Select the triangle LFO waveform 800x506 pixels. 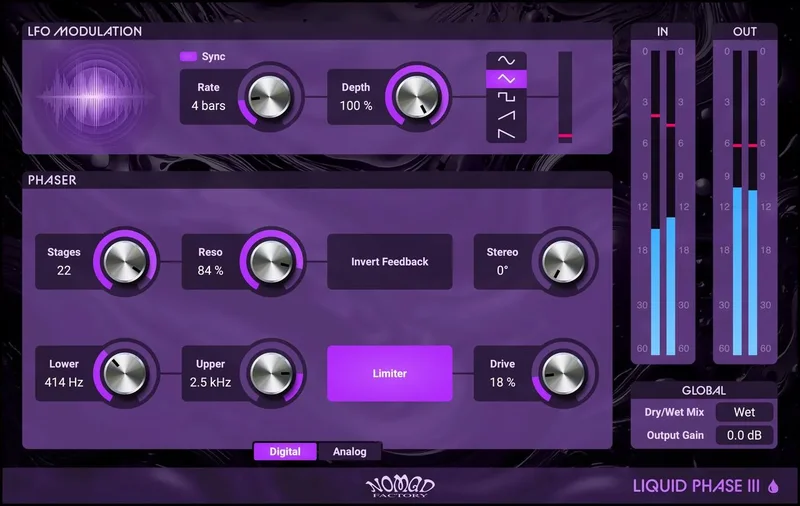click(506, 79)
